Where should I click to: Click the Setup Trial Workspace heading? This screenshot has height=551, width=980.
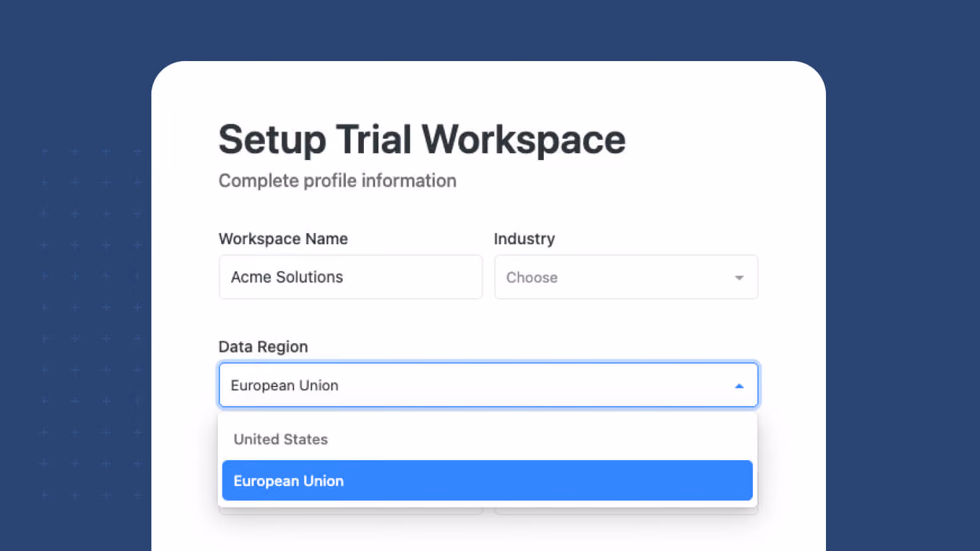422,139
